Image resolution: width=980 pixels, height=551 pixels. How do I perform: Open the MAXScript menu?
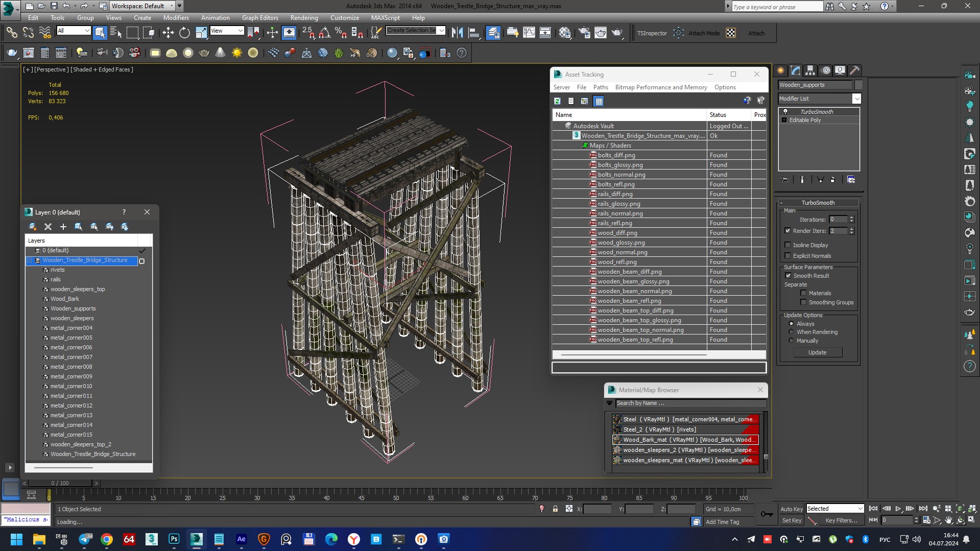[386, 17]
